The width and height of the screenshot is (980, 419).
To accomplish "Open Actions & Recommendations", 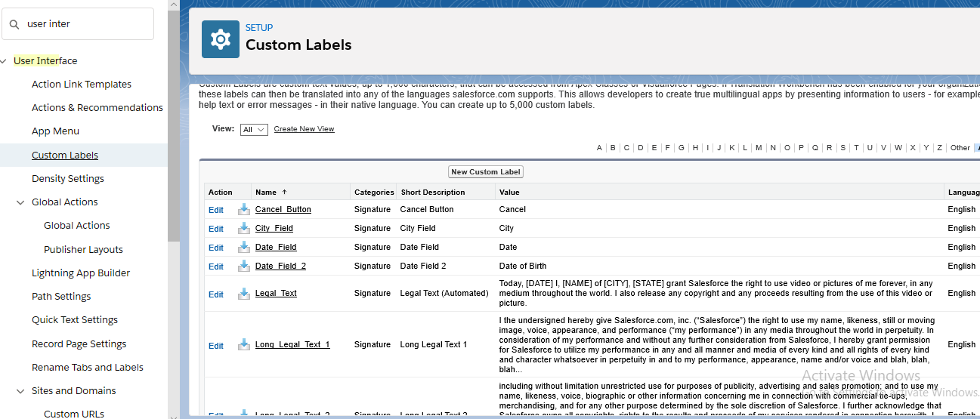I will (97, 108).
